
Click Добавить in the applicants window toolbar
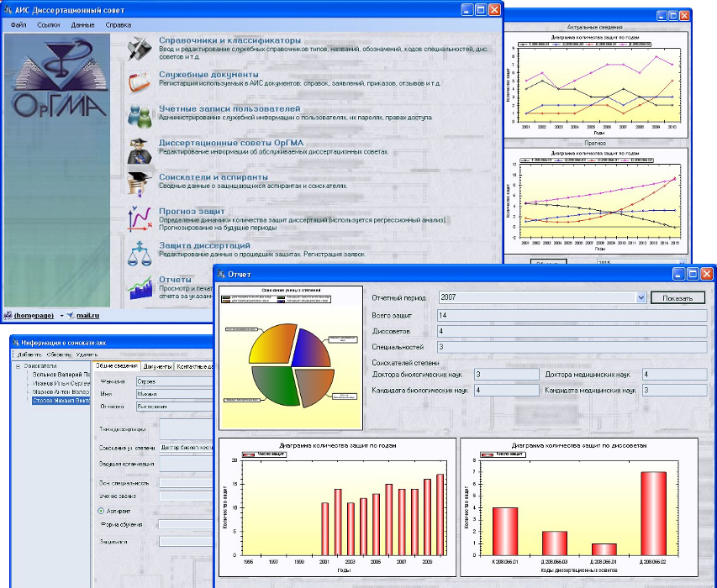click(29, 355)
